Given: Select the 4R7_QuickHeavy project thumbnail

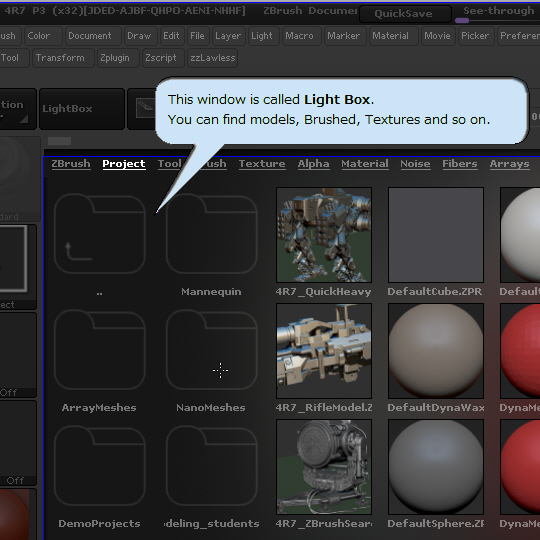Looking at the screenshot, I should point(324,235).
